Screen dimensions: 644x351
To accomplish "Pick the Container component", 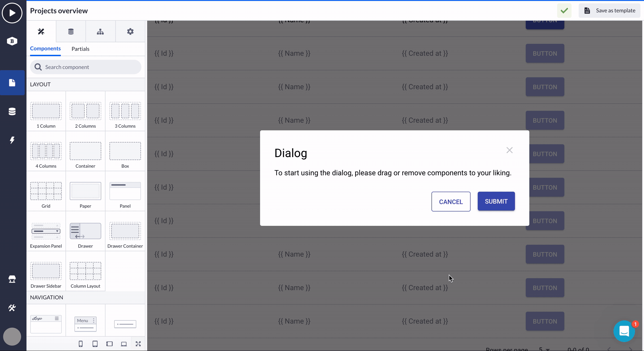I will click(x=86, y=151).
